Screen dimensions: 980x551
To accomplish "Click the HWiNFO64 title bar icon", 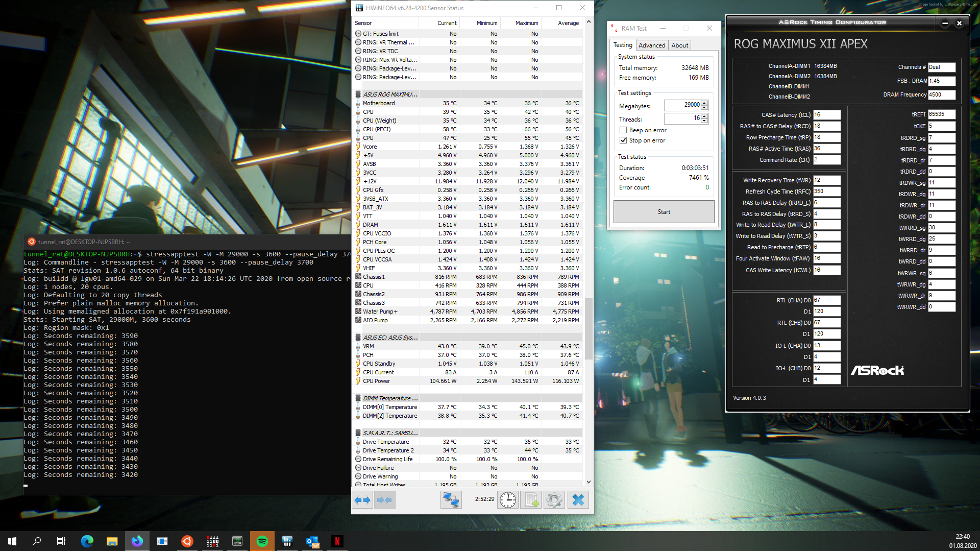I will (x=359, y=8).
